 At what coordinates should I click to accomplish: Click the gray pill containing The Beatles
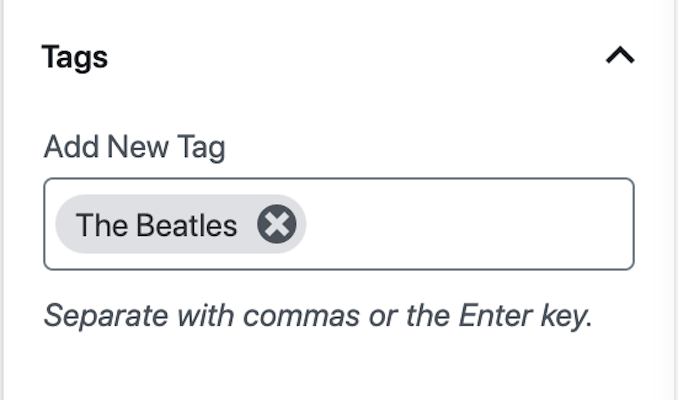[x=181, y=224]
